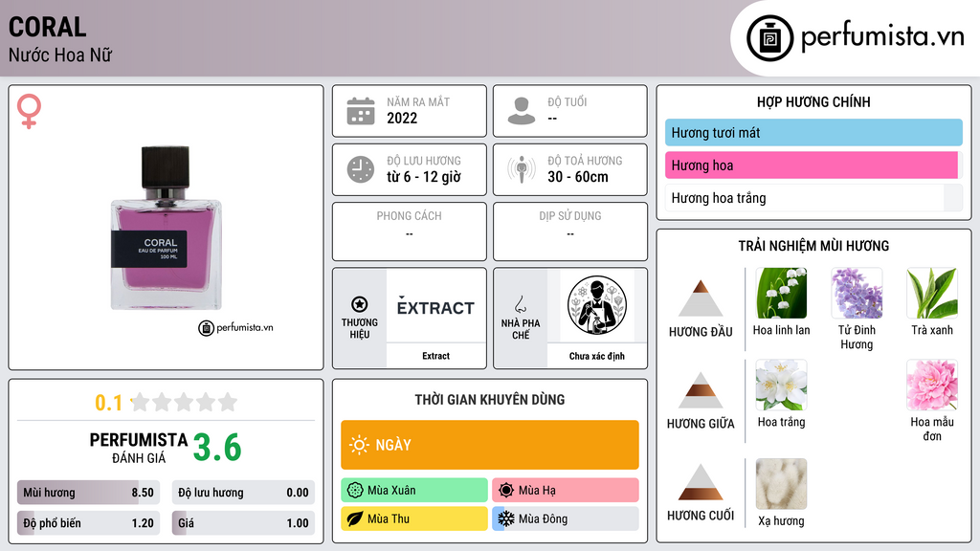Click the Coral perfume bottle image
Image resolution: width=980 pixels, height=551 pixels.
[x=166, y=228]
